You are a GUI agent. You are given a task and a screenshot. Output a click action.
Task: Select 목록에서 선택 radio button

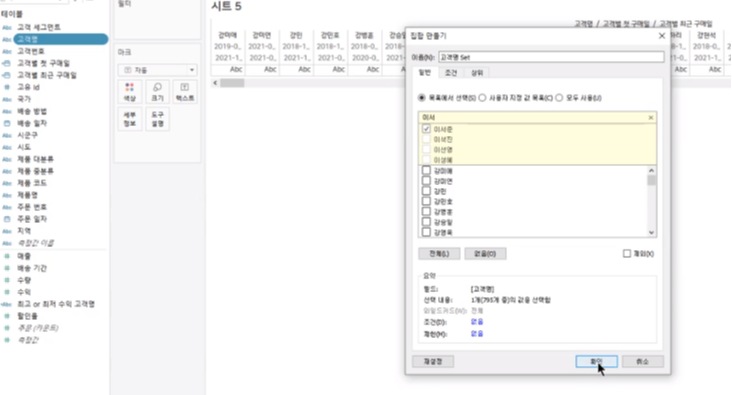(x=422, y=98)
